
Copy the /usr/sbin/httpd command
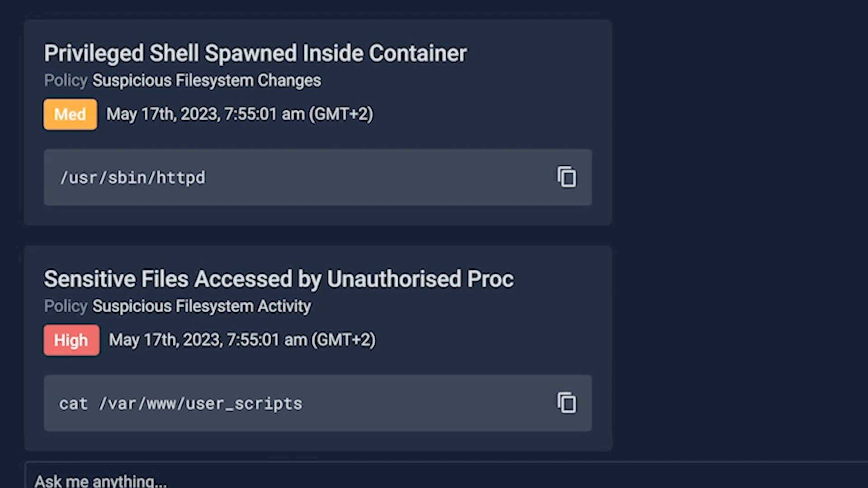tap(566, 177)
